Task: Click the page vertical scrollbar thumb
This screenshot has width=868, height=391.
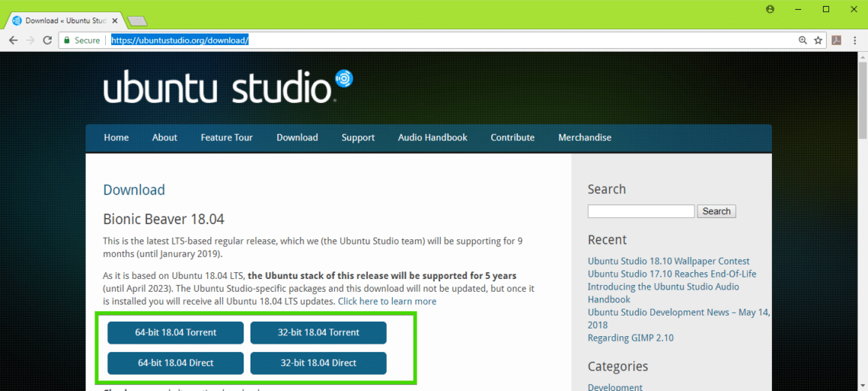Action: [863, 101]
